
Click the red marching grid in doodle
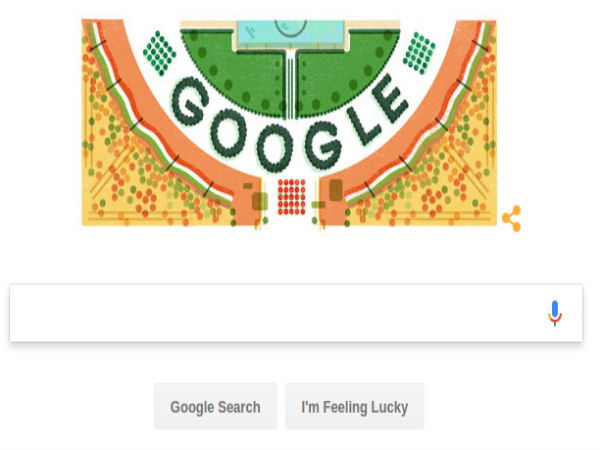tap(292, 197)
